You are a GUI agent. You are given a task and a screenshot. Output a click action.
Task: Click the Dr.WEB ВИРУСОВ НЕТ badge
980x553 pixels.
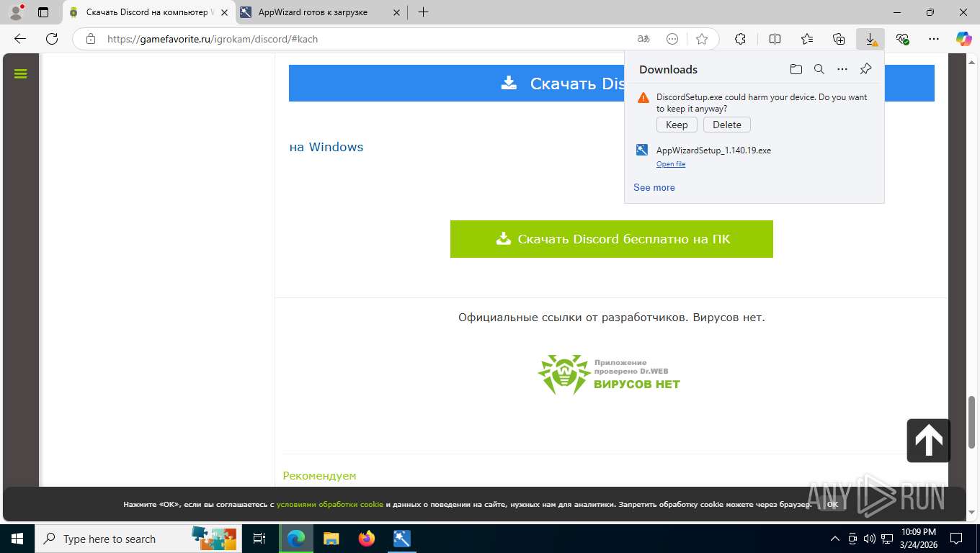[610, 374]
